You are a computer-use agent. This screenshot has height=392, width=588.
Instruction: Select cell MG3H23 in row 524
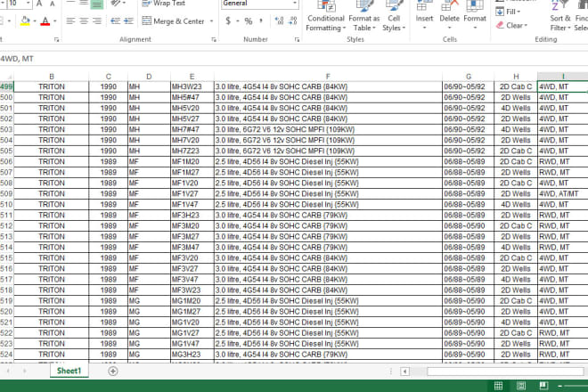click(192, 355)
